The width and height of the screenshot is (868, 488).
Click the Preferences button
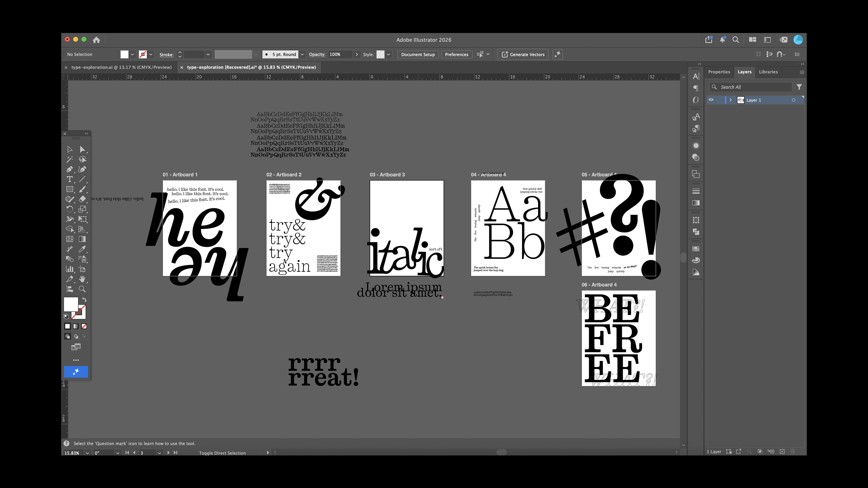pos(457,54)
